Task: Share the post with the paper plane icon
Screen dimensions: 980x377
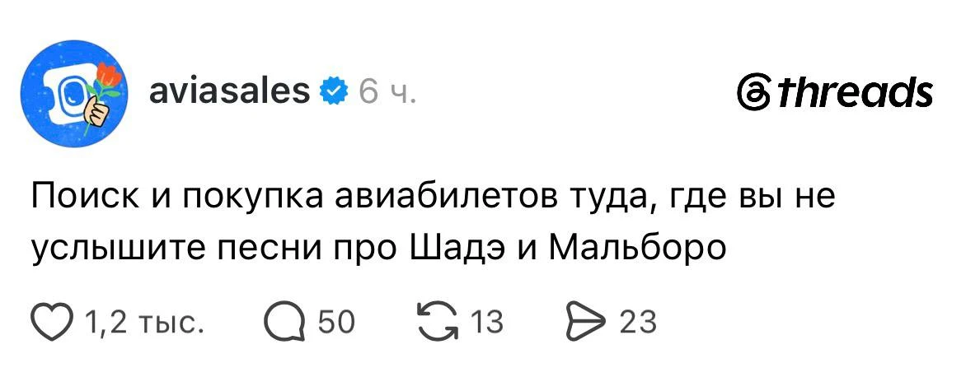Action: point(585,323)
